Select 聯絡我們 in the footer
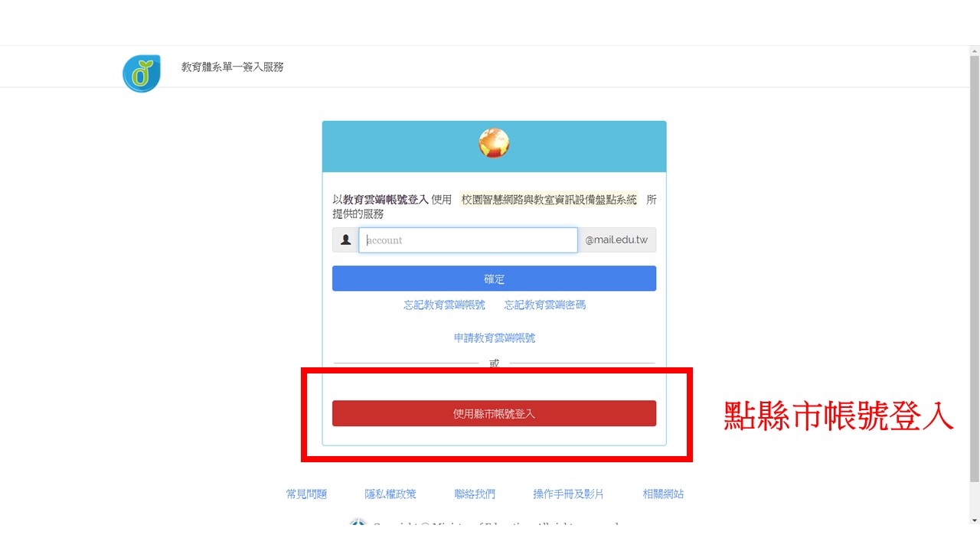The image size is (980, 551). click(475, 494)
